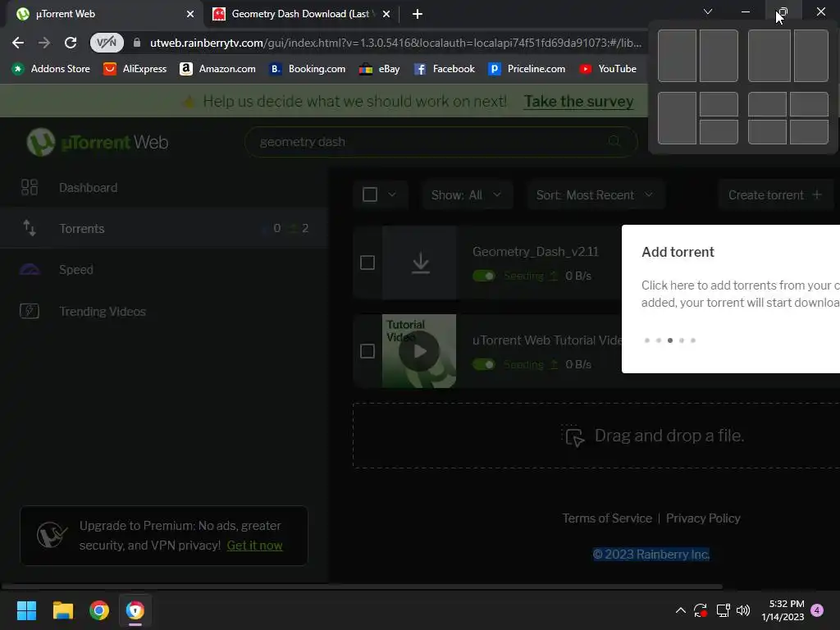Click Geometry_Dash_v2.11 download arrow thumbnail

point(419,262)
